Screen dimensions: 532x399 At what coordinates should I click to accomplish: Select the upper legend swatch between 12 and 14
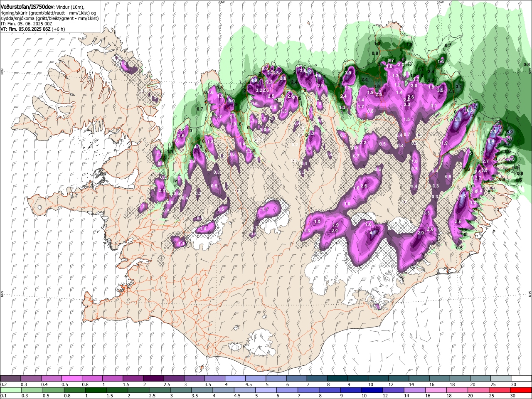[x=398, y=378]
